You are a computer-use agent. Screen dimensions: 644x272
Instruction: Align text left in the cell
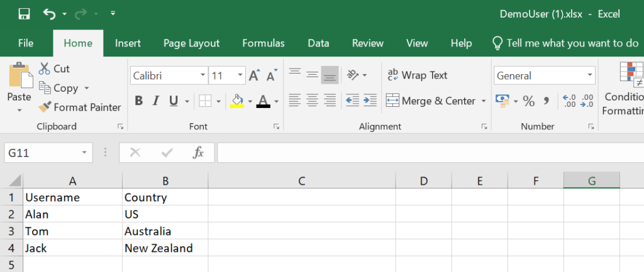[x=294, y=100]
